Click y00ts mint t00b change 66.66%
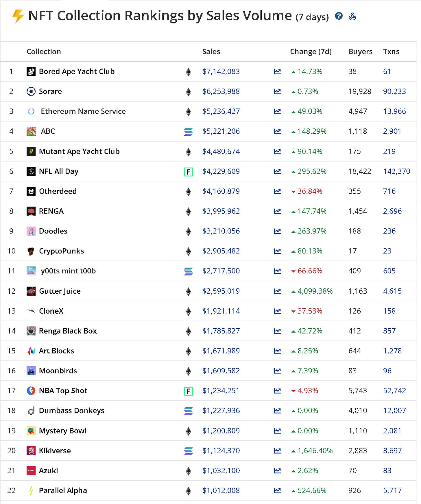 point(310,271)
